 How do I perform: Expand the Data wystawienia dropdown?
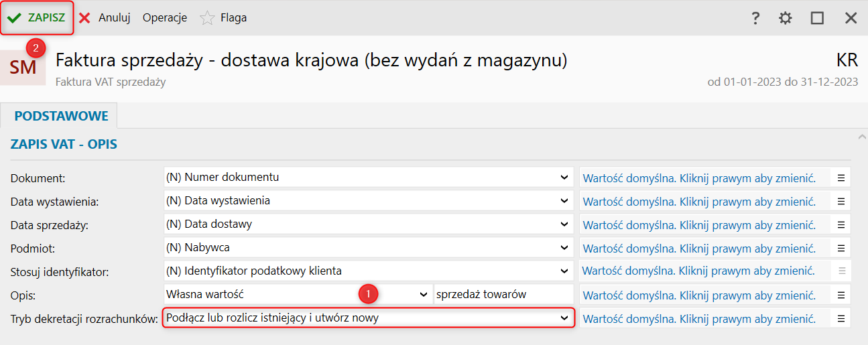pyautogui.click(x=564, y=200)
